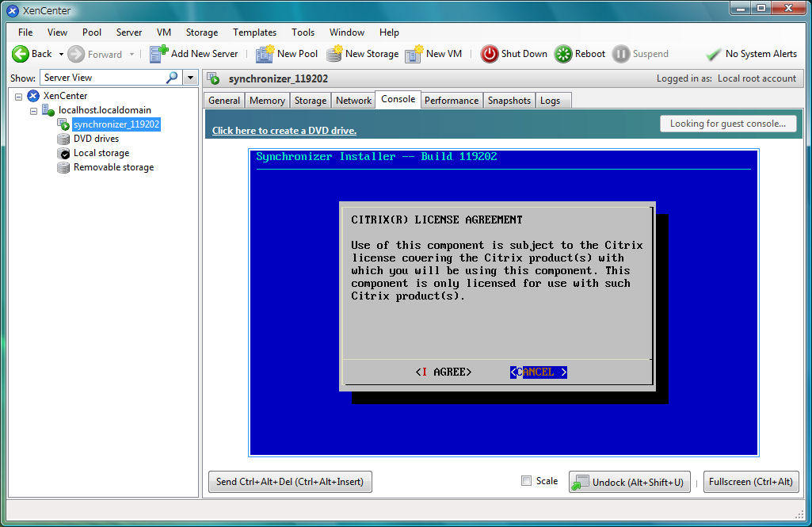Click the green checkmark system alerts icon

click(713, 54)
